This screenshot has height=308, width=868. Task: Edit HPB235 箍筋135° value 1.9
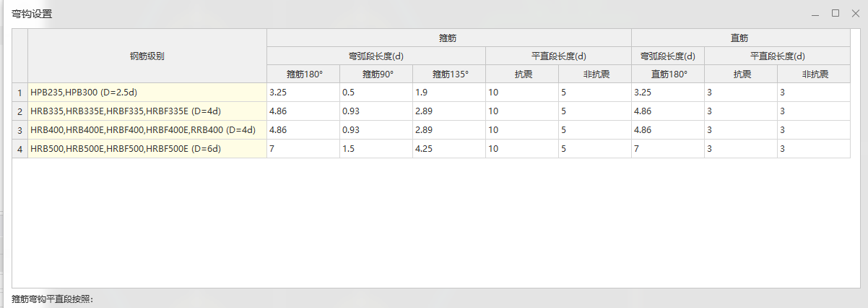449,93
